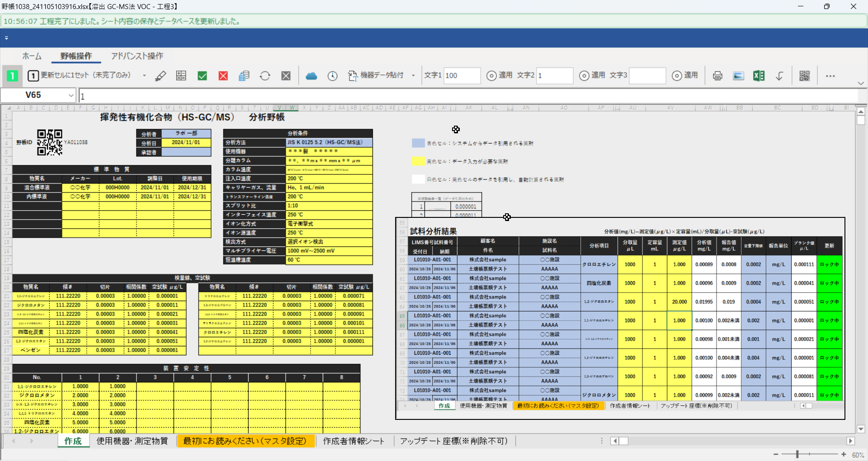The width and height of the screenshot is (868, 461).
Task: Click the green Excel export icon
Action: (759, 75)
